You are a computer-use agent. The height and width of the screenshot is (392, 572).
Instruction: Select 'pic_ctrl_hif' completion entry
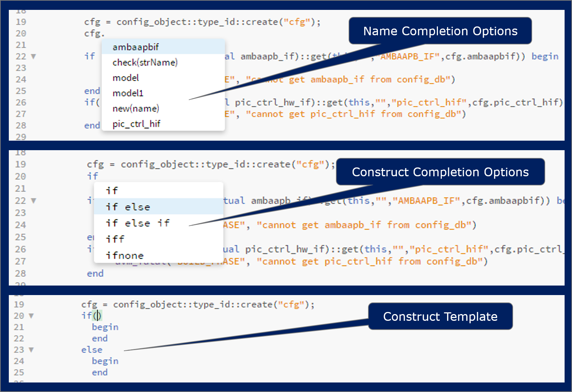163,124
